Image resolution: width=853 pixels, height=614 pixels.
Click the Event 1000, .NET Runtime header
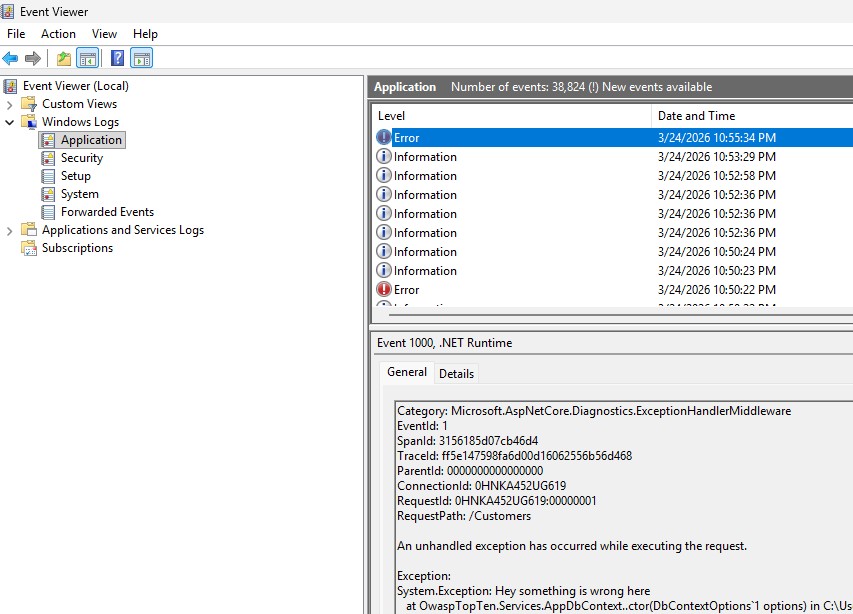click(x=444, y=343)
